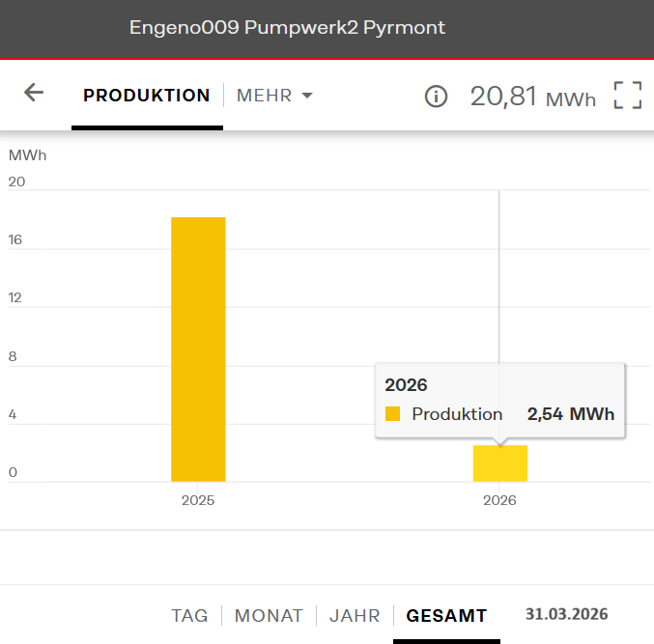Viewport: 654px width, 644px height.
Task: Select the PRODUKTION tab
Action: click(147, 96)
